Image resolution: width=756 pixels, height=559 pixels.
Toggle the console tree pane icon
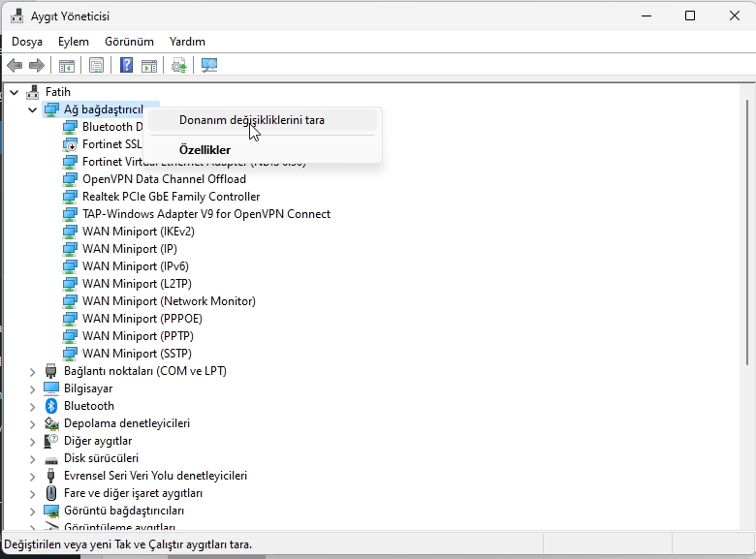click(67, 66)
